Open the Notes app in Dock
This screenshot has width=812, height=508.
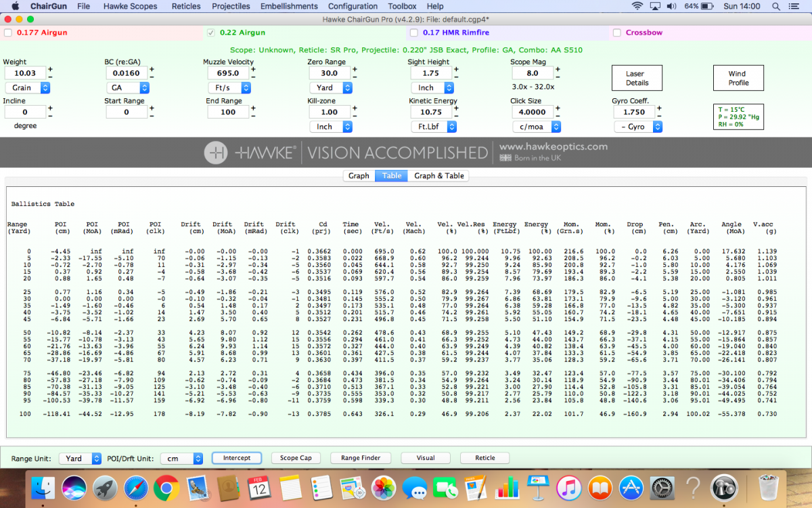(290, 487)
